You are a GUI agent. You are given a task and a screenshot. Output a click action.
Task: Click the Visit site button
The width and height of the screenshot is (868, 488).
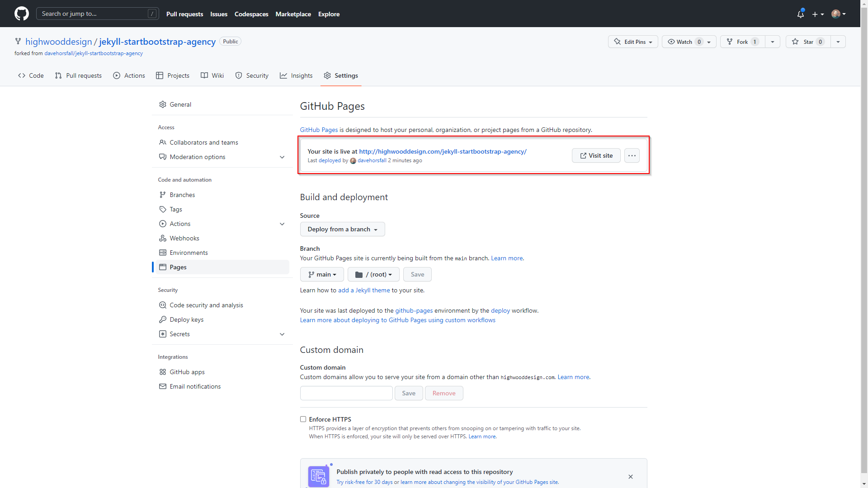[596, 155]
